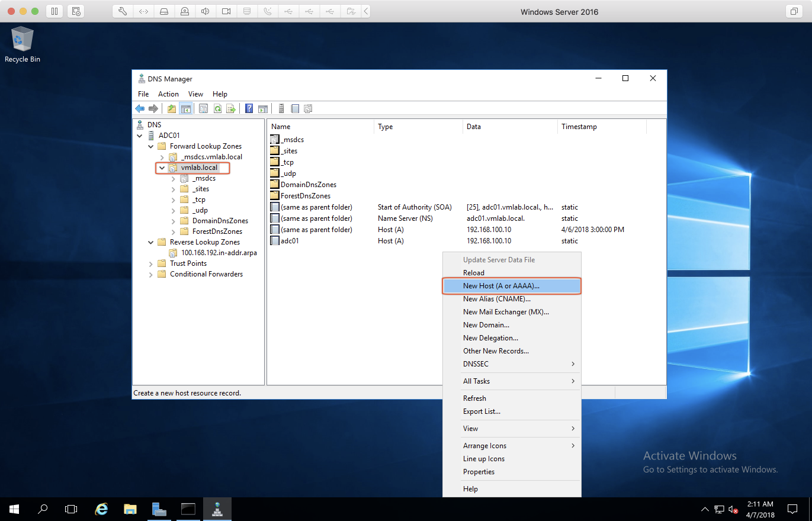Pause the VM with the pause button
The width and height of the screenshot is (812, 521).
tap(54, 11)
